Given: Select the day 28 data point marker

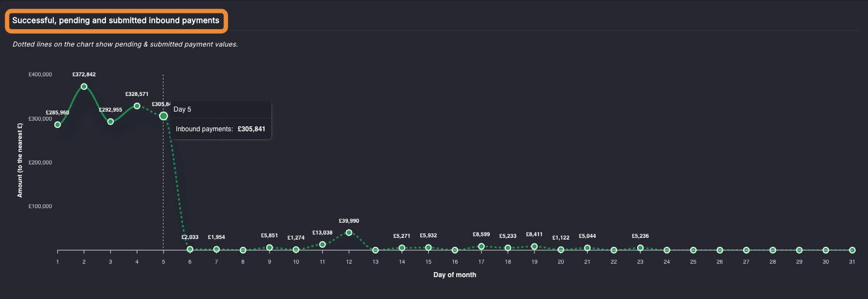Looking at the screenshot, I should click(773, 250).
